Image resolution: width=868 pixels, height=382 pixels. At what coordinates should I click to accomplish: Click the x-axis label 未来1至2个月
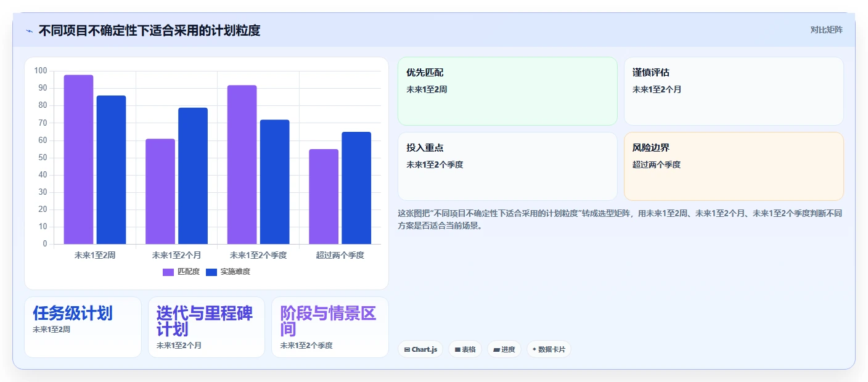click(x=176, y=255)
